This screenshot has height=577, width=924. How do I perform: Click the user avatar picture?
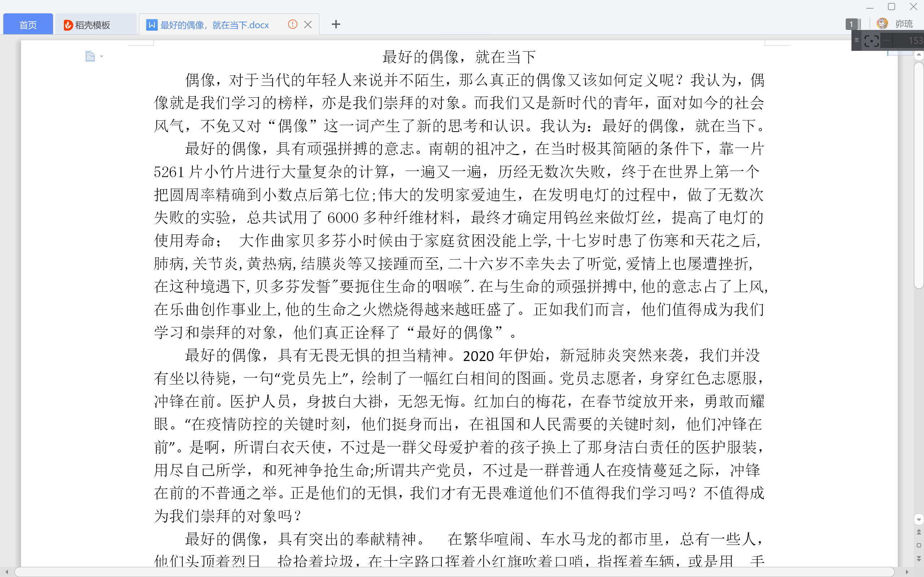[x=882, y=24]
